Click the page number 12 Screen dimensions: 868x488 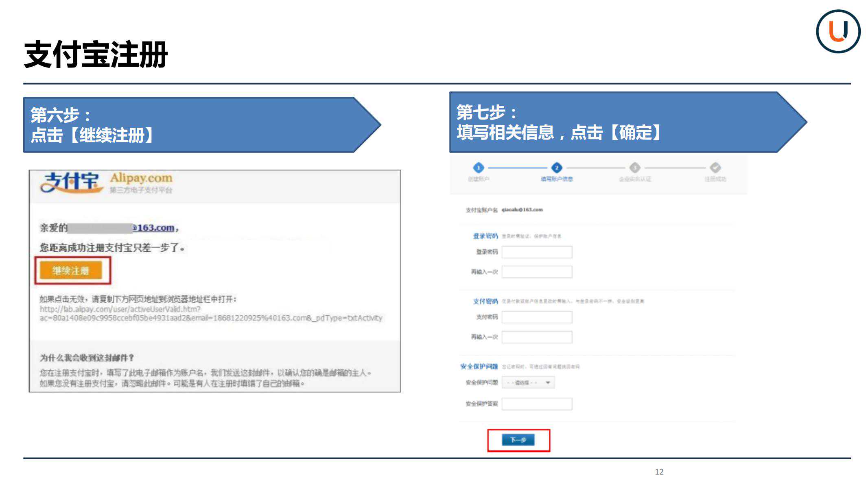coord(659,472)
